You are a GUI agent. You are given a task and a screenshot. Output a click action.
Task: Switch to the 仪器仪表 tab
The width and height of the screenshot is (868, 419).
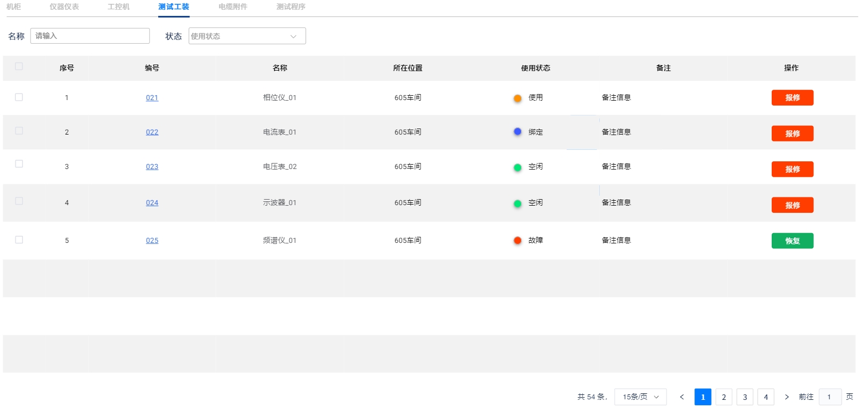coord(64,7)
